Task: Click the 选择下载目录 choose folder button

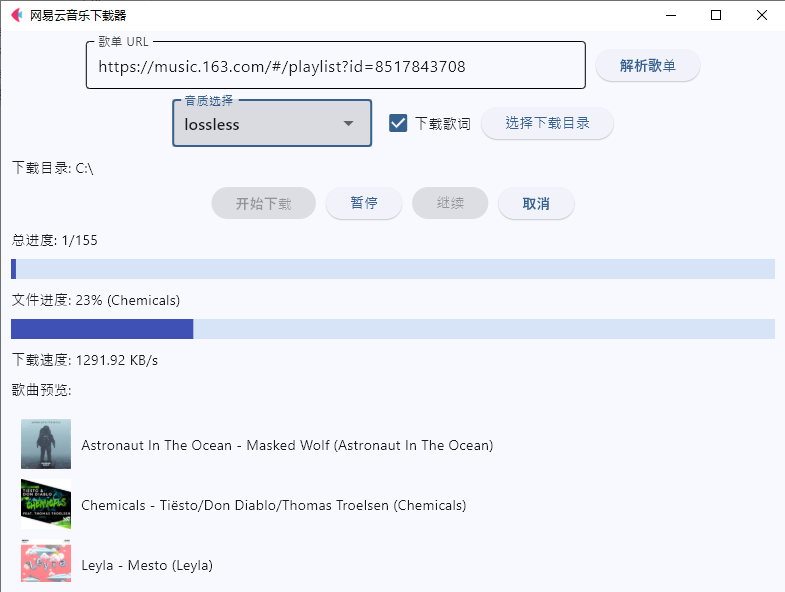Action: 547,123
